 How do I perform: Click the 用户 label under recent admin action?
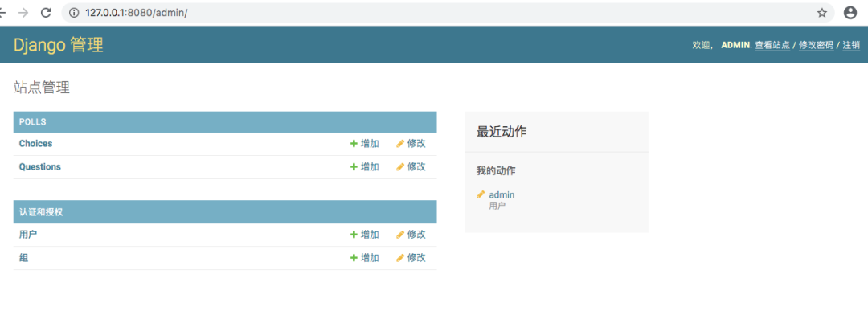pyautogui.click(x=497, y=206)
